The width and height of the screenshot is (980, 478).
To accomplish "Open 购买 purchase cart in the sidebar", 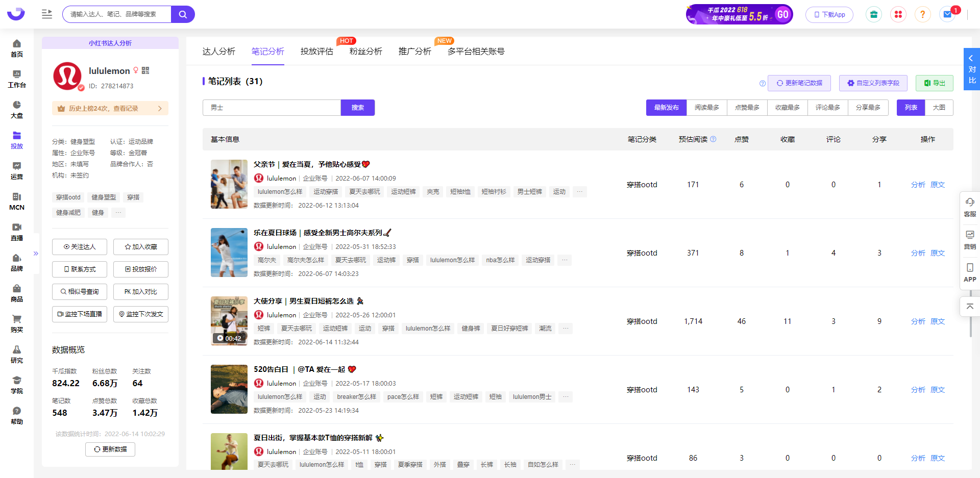I will pos(17,324).
